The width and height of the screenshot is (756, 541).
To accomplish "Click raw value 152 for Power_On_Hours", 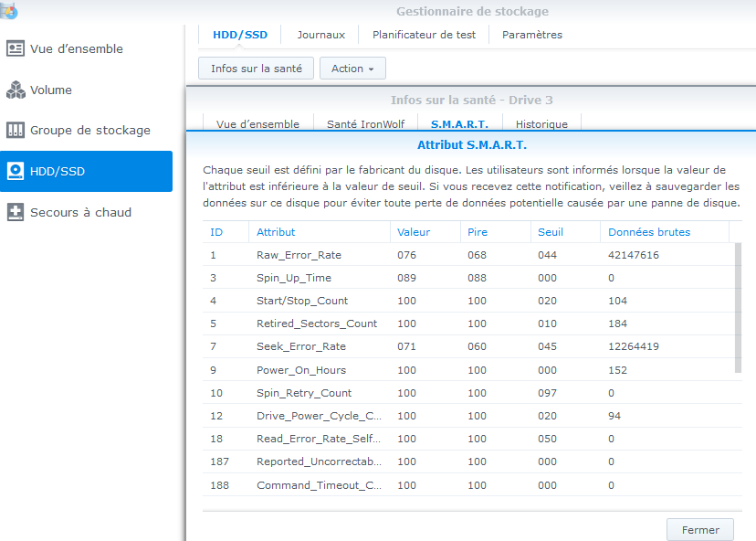I will pos(617,370).
